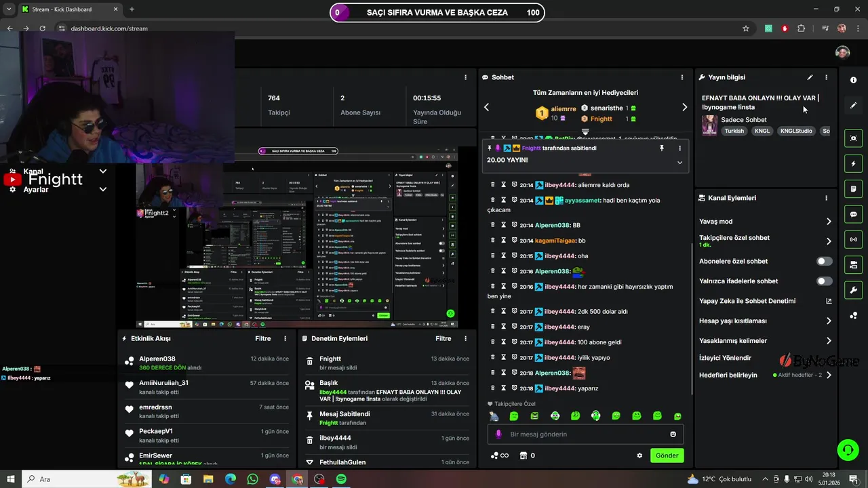868x488 pixels.
Task: Click PeckaepV1 in activity feed
Action: pos(156,431)
